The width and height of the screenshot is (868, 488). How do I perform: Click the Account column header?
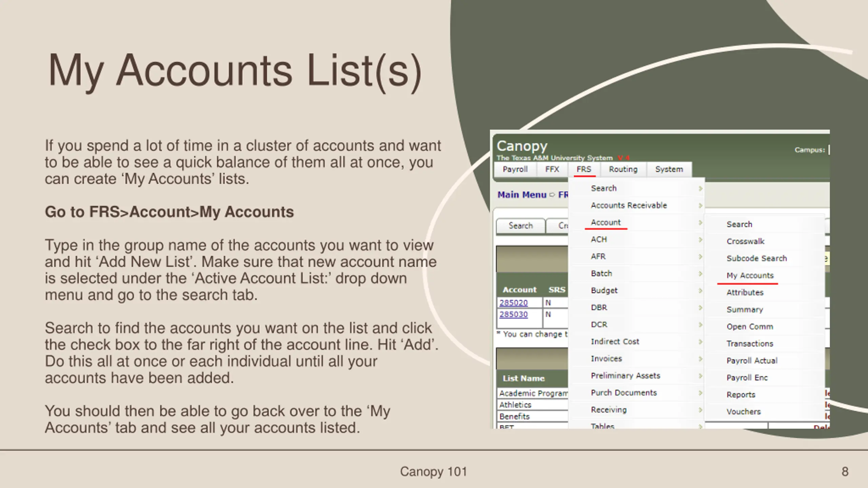click(519, 290)
